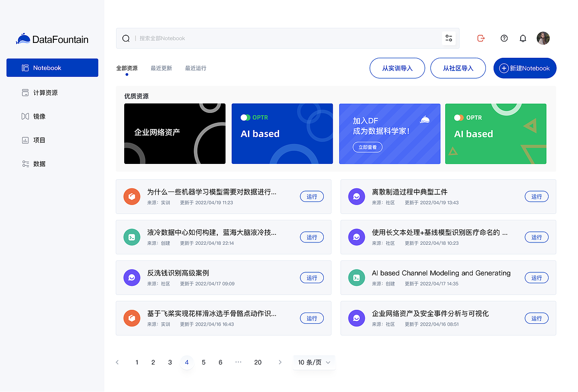
Task: Run the 反洗钱识别高级案例 notebook
Action: point(312,277)
